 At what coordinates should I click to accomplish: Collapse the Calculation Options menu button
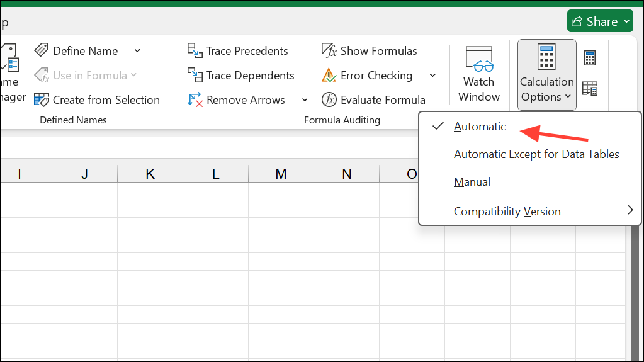(546, 74)
